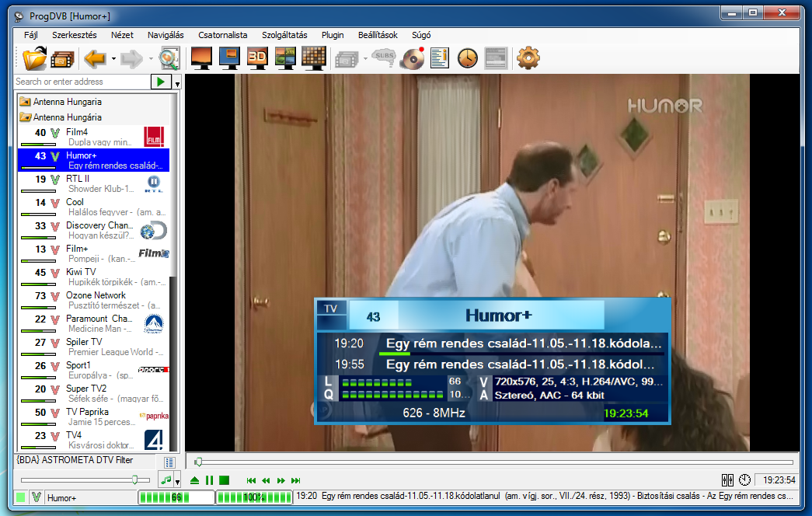Expand the back arrow history dropdown

(113, 59)
